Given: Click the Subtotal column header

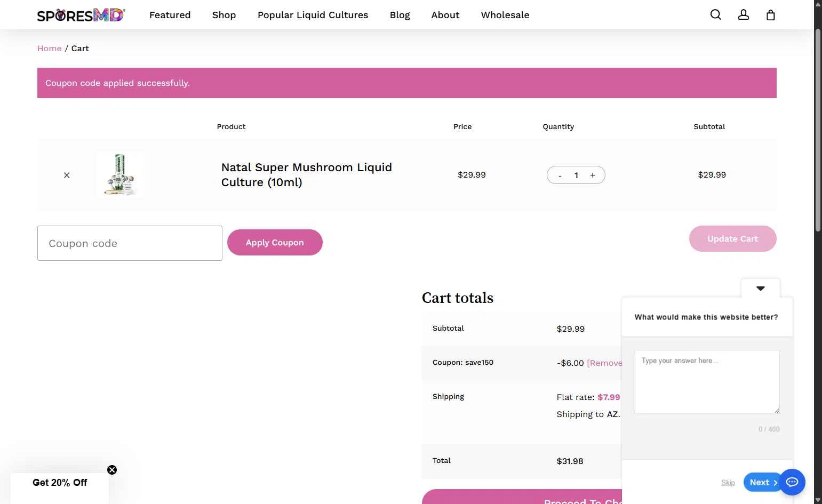Looking at the screenshot, I should [x=709, y=127].
